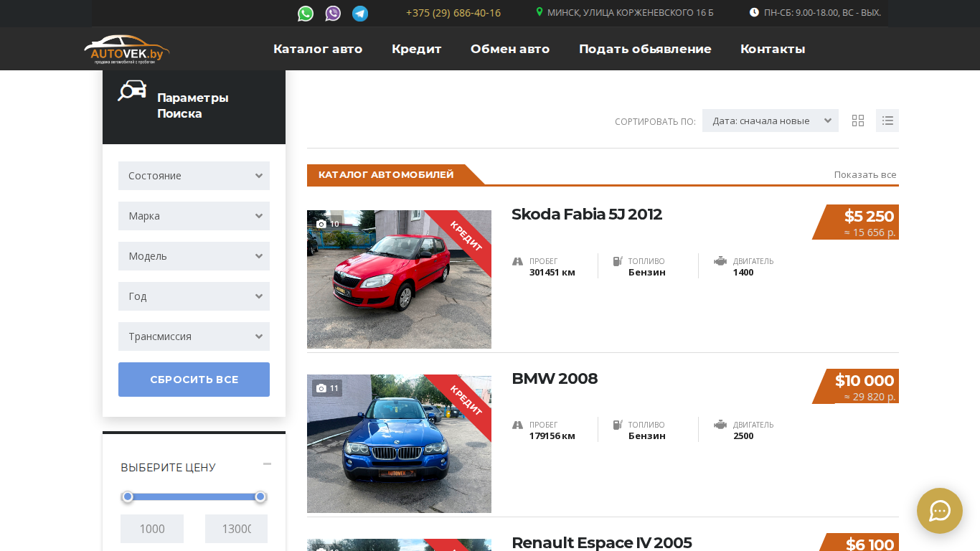The height and width of the screenshot is (551, 980).
Task: Click the maximum price slider handle
Action: (x=260, y=496)
